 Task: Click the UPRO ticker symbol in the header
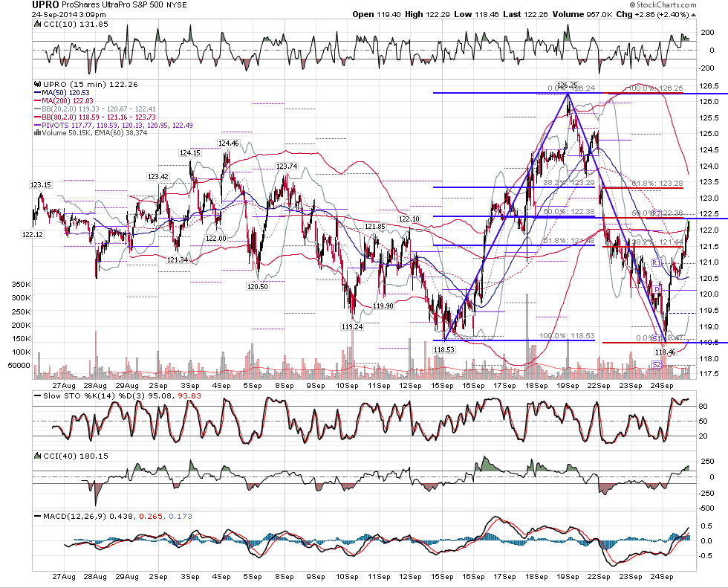click(x=45, y=5)
